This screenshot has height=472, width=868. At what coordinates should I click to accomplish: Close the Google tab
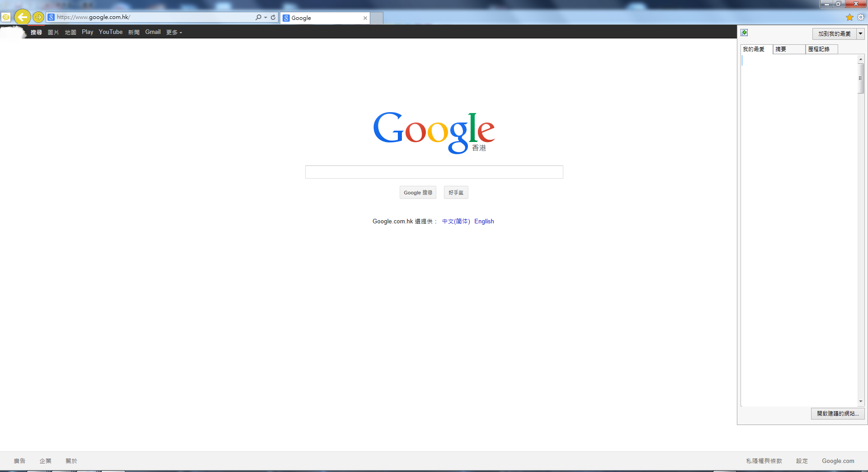click(x=365, y=18)
